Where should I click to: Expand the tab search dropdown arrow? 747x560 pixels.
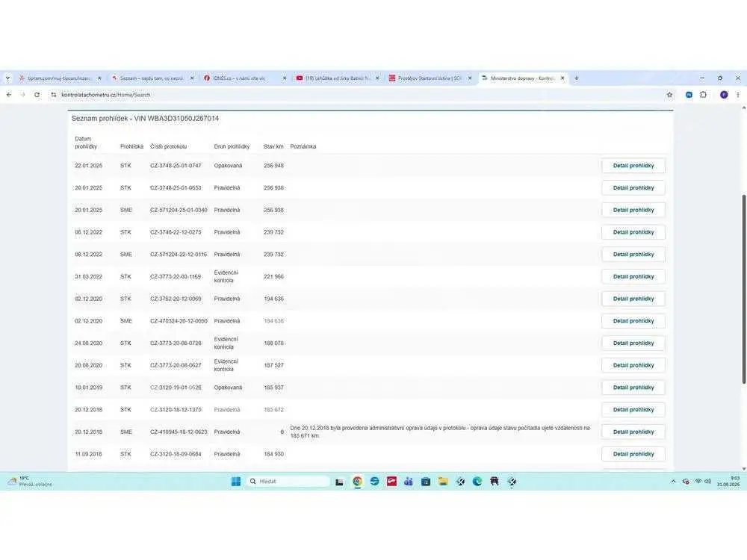pos(7,78)
